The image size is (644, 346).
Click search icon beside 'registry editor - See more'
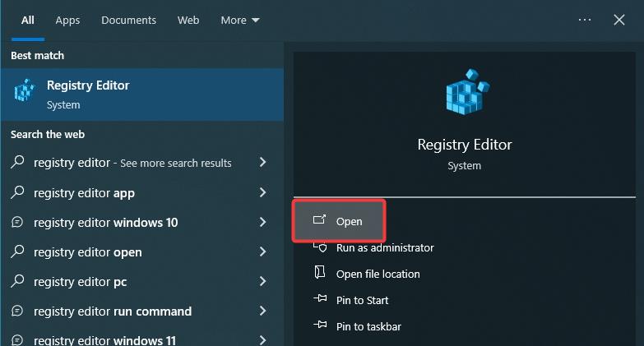click(x=17, y=162)
